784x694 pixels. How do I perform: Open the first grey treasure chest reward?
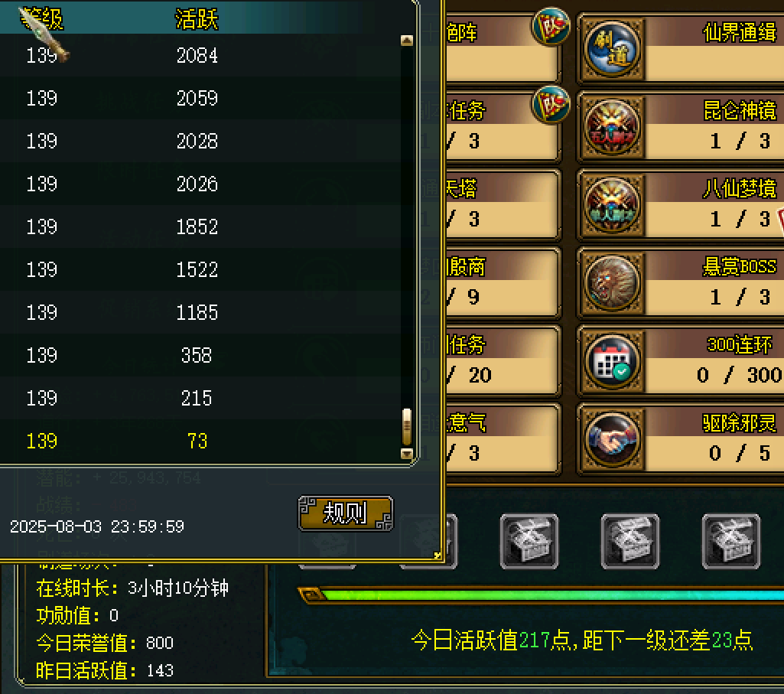click(529, 542)
